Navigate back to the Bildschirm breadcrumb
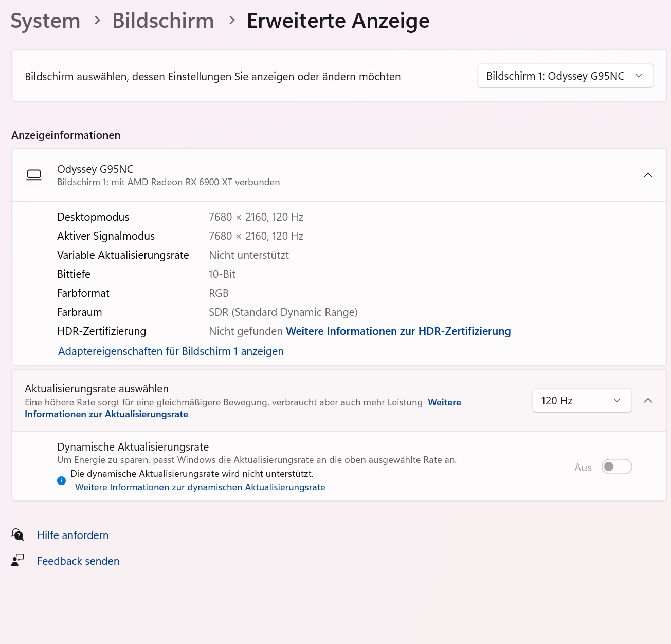 tap(163, 21)
